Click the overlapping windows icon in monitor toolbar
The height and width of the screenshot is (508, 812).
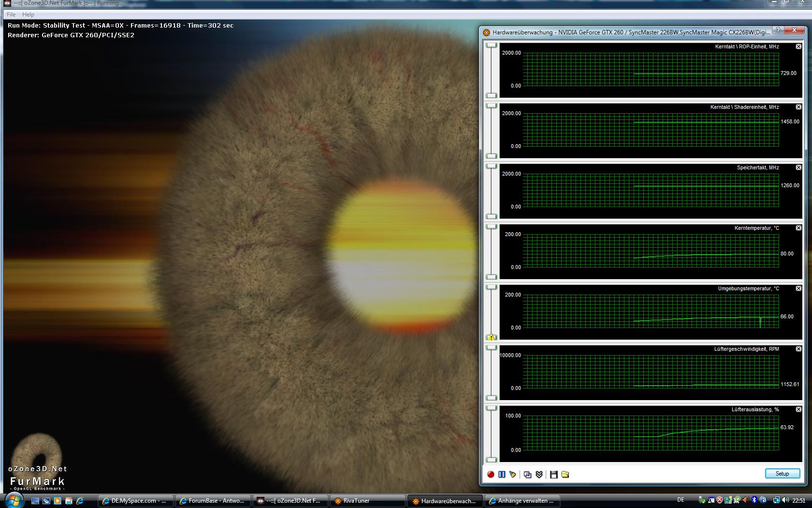click(527, 475)
